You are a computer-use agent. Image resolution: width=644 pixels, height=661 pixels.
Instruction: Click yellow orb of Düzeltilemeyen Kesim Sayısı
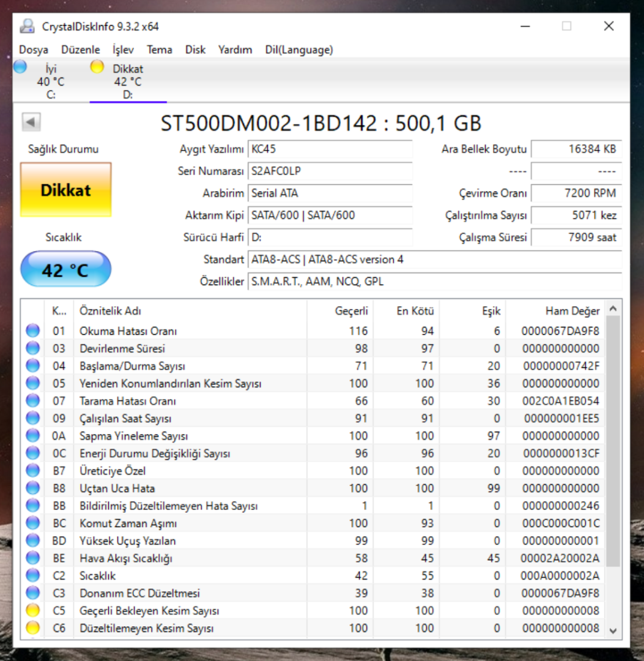33,628
